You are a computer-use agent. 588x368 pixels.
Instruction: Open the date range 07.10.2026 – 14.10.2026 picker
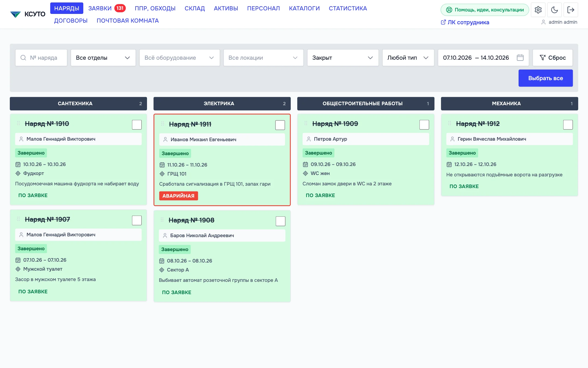click(483, 58)
